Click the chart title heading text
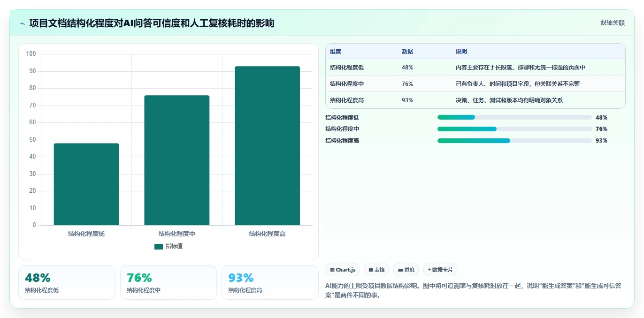This screenshot has height=318, width=644. [152, 23]
